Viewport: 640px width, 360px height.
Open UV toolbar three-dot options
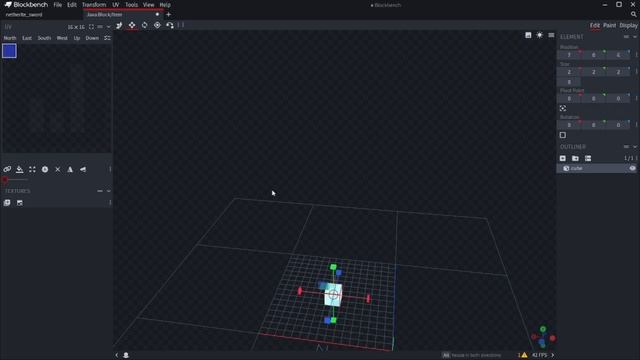pos(110,169)
